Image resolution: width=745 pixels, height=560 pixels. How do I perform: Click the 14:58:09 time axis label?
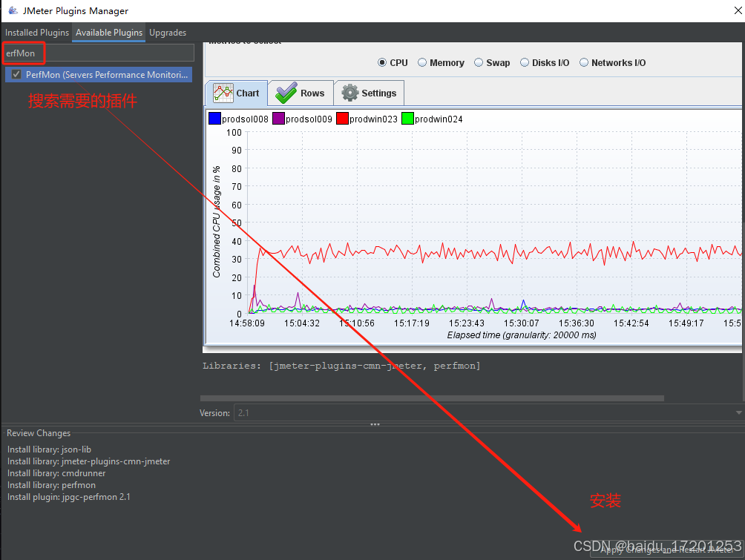coord(246,323)
